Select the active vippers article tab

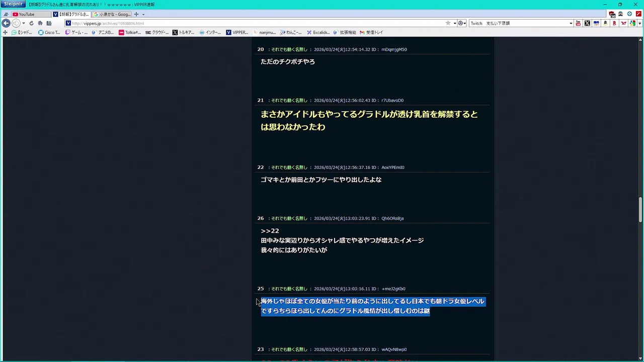click(x=71, y=14)
